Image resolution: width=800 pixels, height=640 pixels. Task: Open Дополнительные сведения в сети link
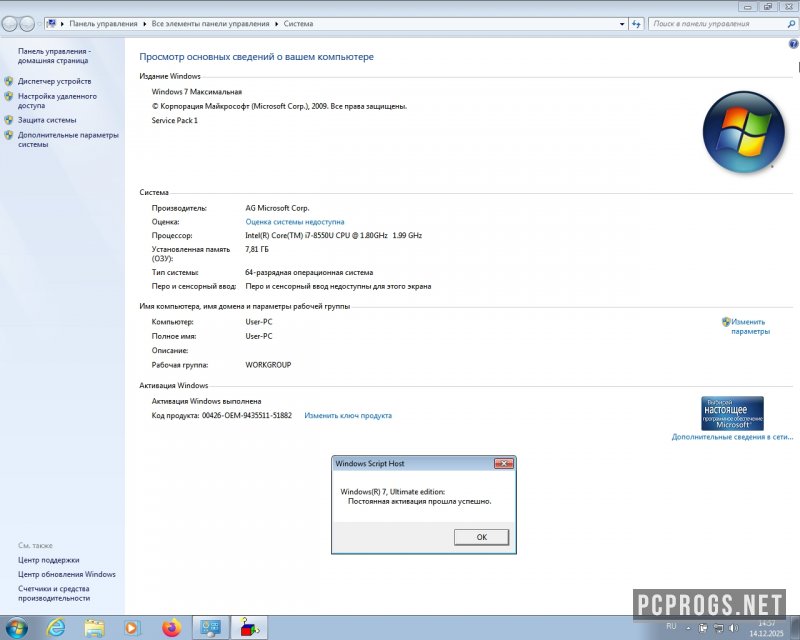pos(732,437)
